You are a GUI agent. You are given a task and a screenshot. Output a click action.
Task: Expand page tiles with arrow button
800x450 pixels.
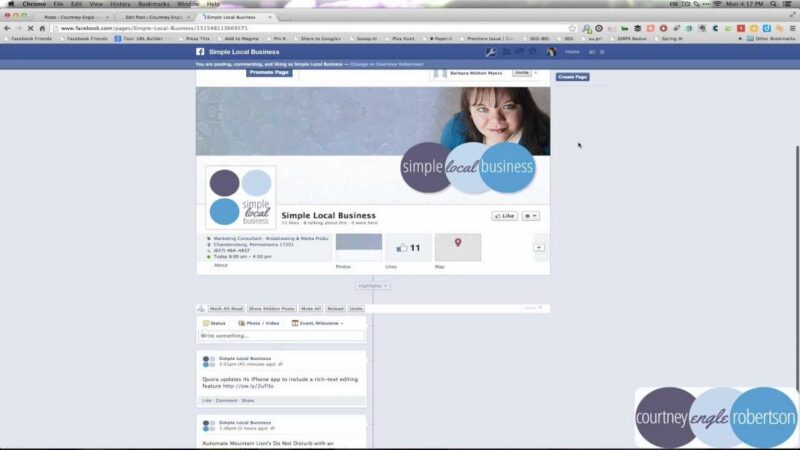pyautogui.click(x=539, y=247)
